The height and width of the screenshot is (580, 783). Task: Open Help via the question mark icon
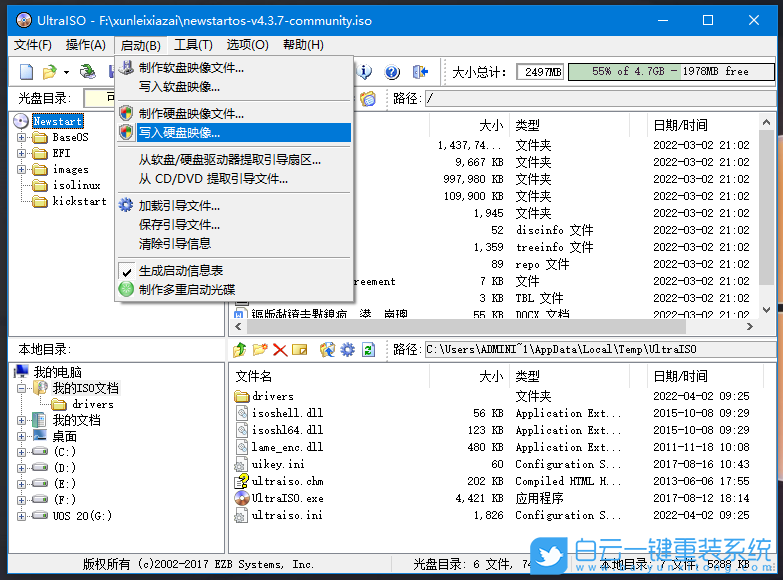pos(392,72)
